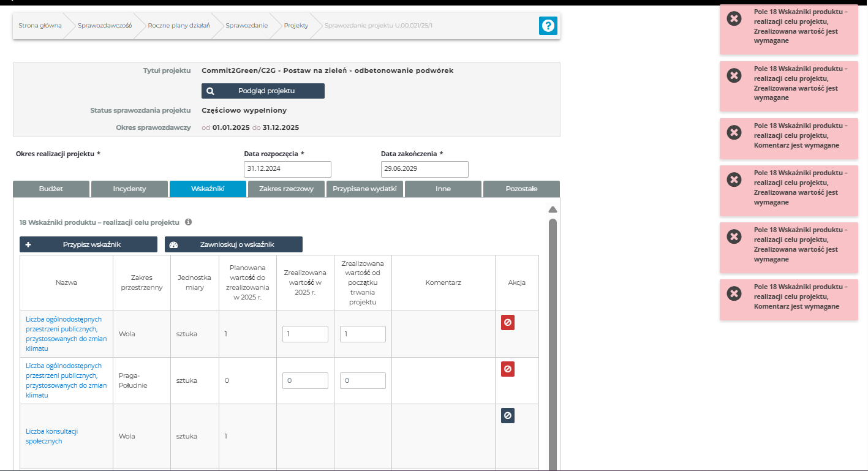Click dark action icon for Liczba konsultacji społecznych
Screen dimensions: 868x471
click(x=507, y=416)
